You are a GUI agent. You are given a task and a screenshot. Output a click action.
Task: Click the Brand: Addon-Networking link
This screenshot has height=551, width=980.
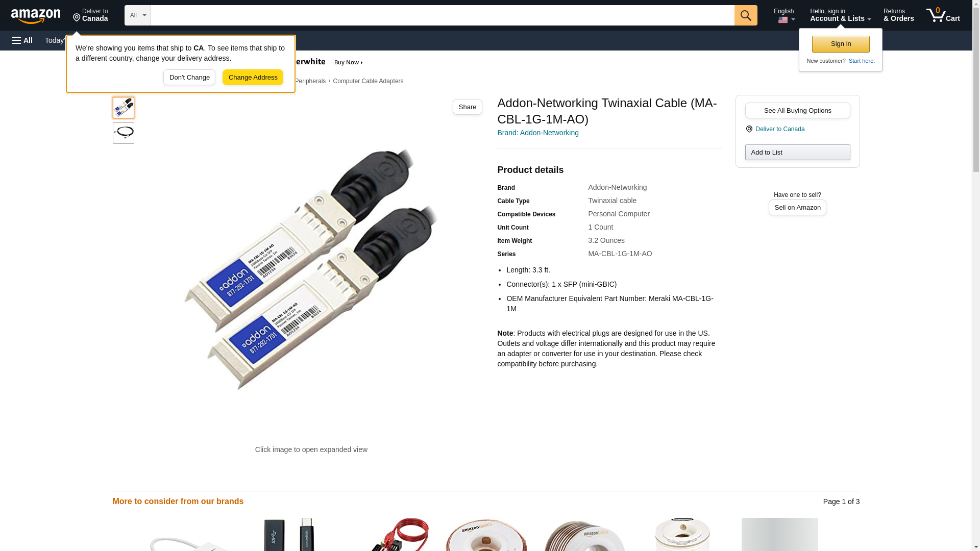pos(538,133)
